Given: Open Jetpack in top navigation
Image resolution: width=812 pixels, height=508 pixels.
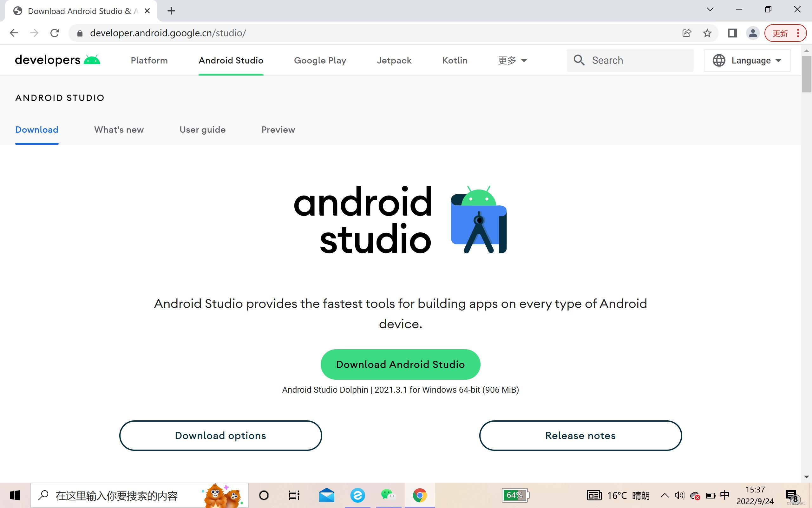Looking at the screenshot, I should (x=394, y=60).
